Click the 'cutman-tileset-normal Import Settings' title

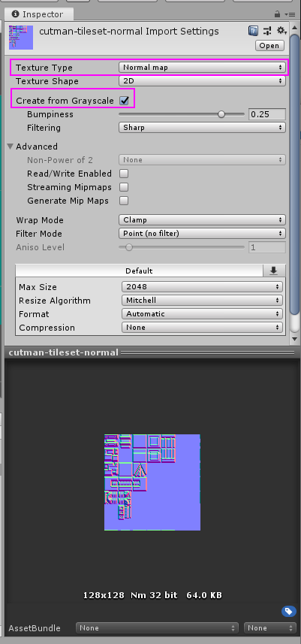(129, 32)
